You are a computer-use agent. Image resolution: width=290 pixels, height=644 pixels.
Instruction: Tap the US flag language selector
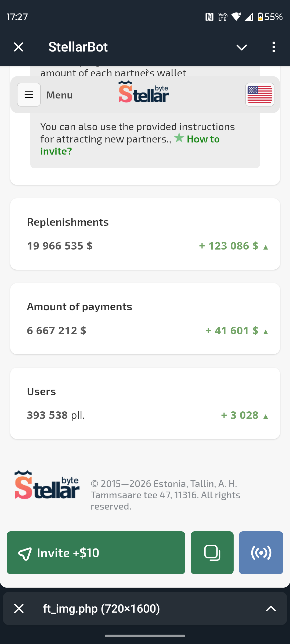click(259, 95)
